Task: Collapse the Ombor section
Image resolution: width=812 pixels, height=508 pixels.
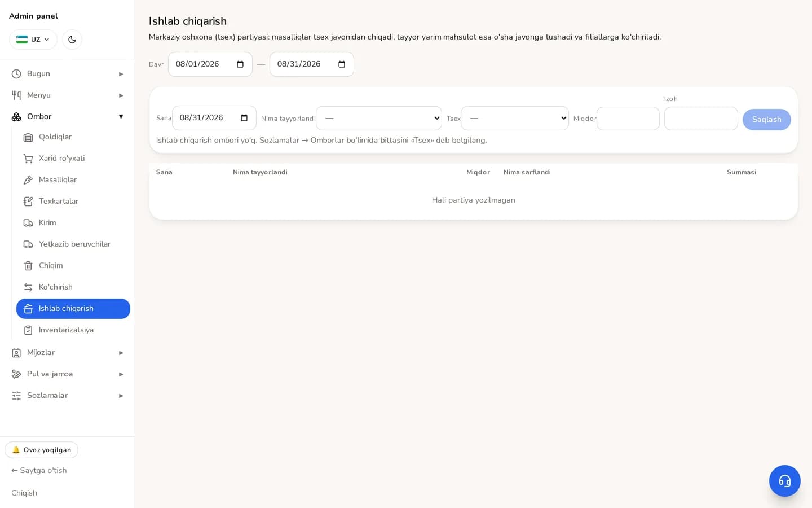Action: (67, 117)
